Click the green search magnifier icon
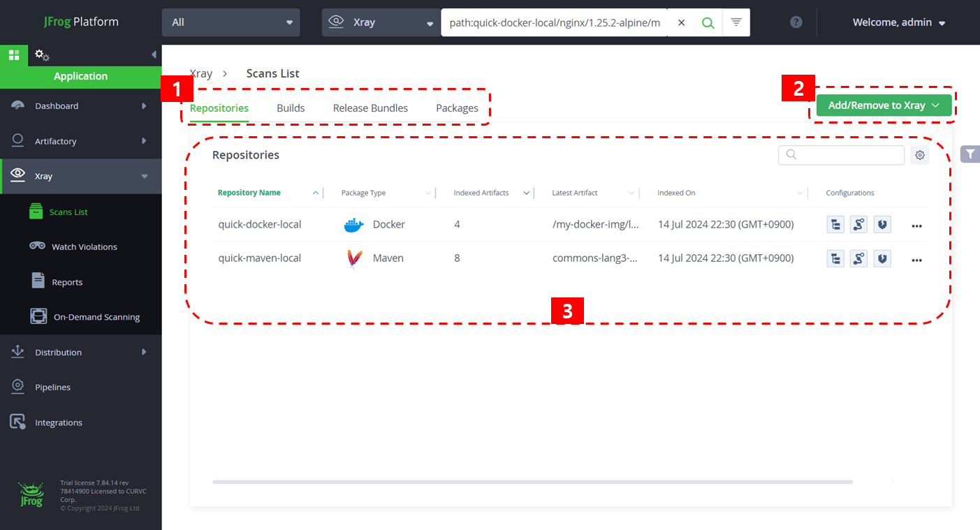 708,22
